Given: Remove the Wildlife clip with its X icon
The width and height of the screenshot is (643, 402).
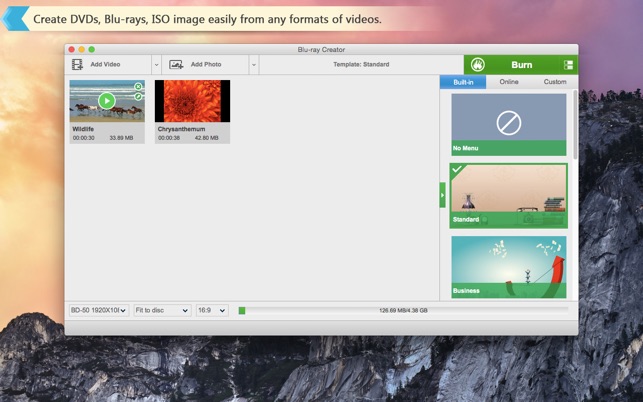Looking at the screenshot, I should pyautogui.click(x=138, y=87).
